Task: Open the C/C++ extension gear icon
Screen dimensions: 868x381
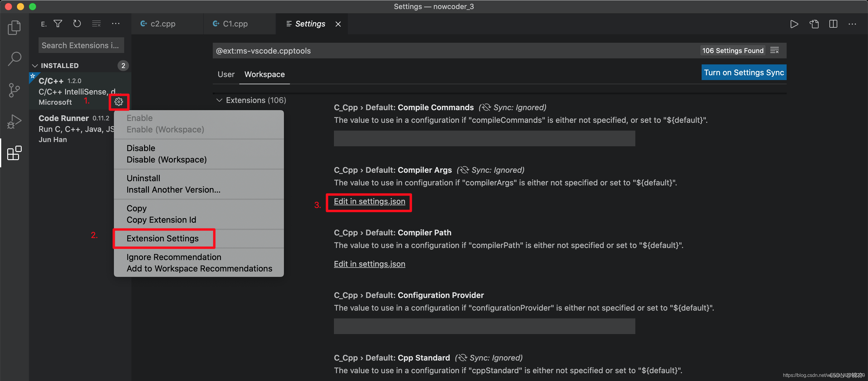Action: tap(119, 102)
